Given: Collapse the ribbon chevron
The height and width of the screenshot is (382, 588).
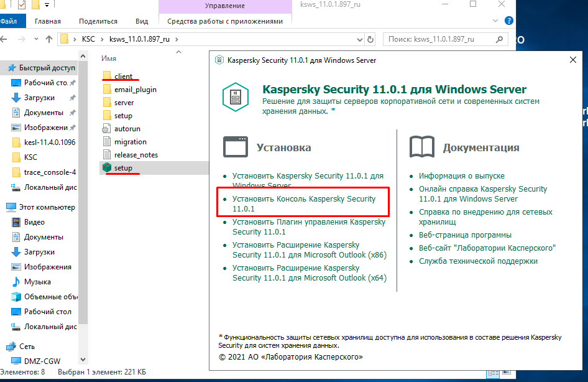Looking at the screenshot, I should tap(495, 21).
